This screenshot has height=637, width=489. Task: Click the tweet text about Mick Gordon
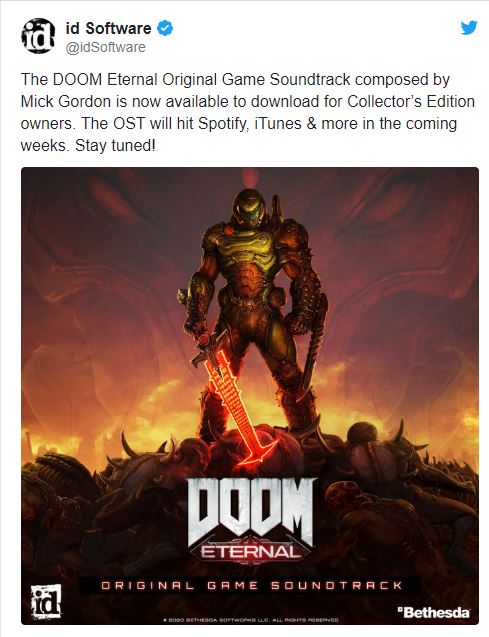248,112
